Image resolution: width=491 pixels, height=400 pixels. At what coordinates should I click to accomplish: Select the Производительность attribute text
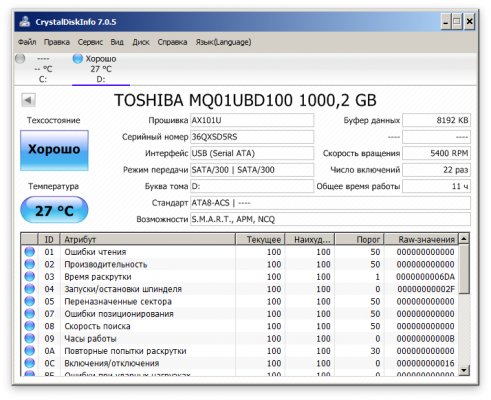(106, 264)
